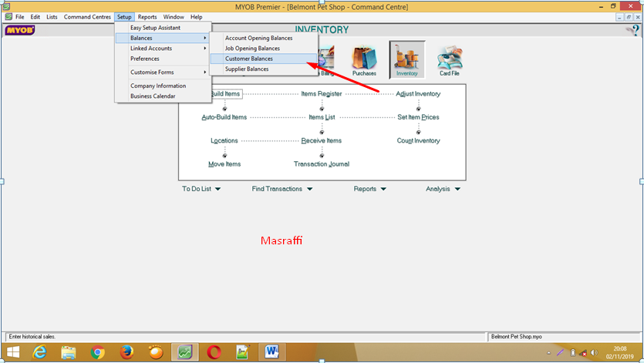Open Adjust Inventory
The height and width of the screenshot is (363, 644).
pos(418,93)
